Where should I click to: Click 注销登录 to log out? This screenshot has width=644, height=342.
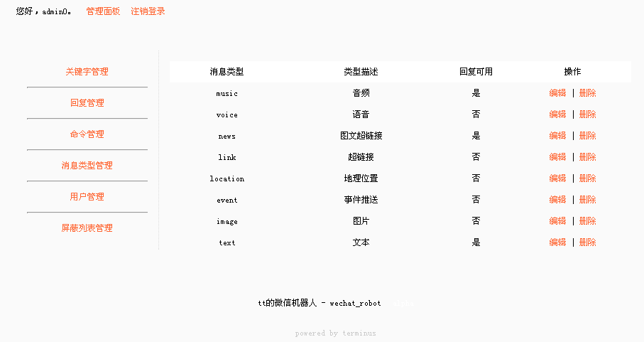148,11
